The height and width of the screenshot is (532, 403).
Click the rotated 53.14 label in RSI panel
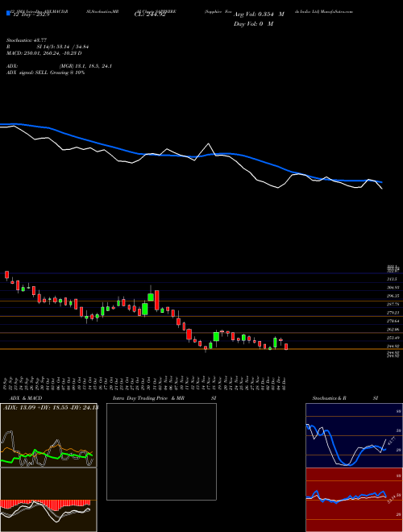[x=391, y=500]
